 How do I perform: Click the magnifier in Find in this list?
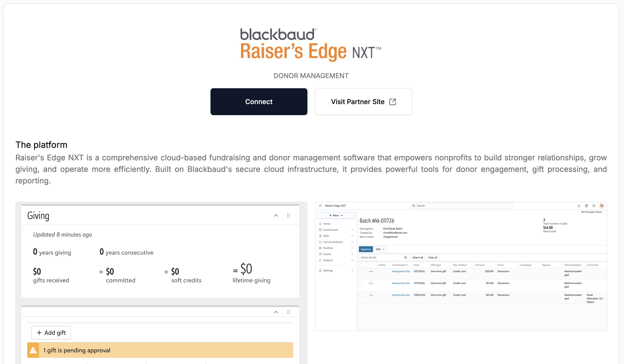click(405, 257)
